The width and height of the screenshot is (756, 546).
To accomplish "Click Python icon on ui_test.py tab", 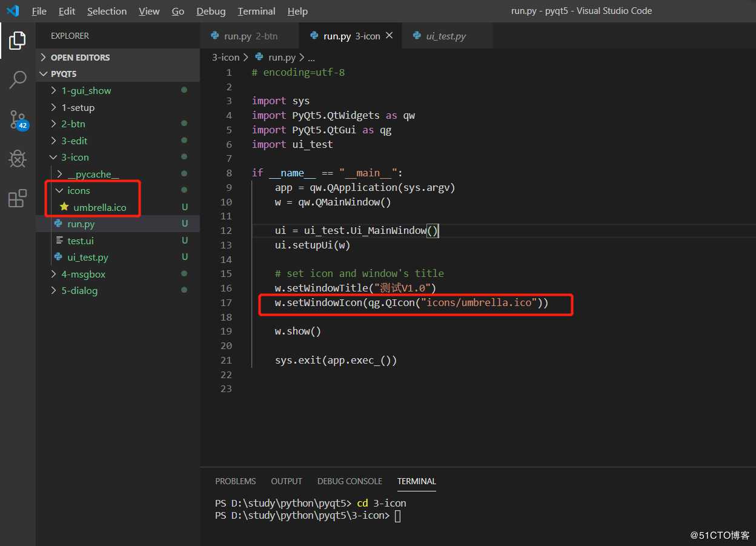I will coord(417,36).
